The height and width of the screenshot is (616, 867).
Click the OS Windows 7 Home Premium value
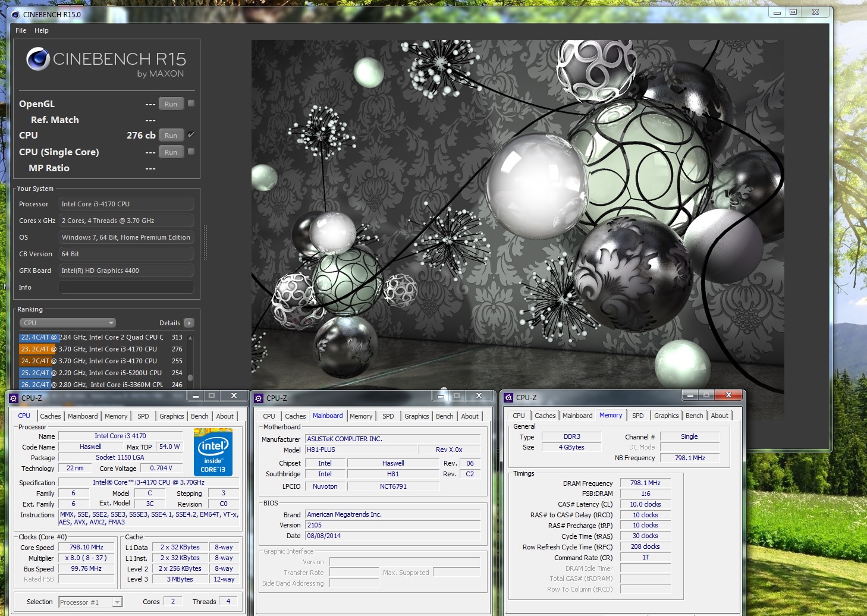pos(126,237)
